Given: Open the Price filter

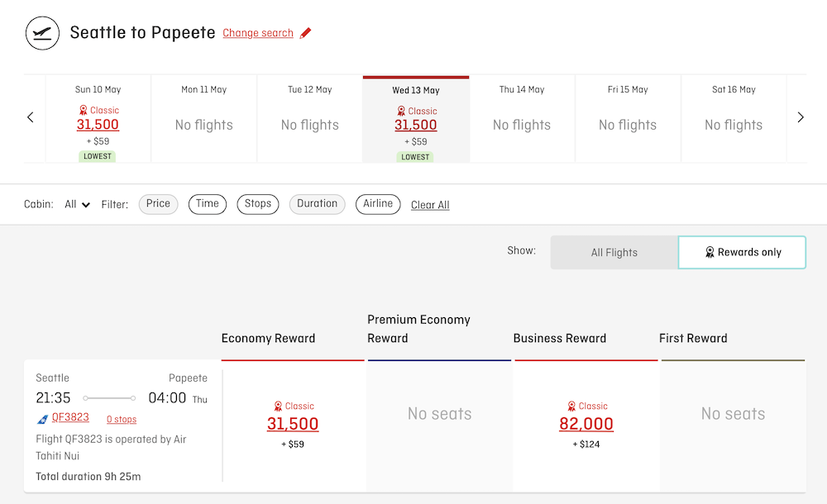Looking at the screenshot, I should pos(158,204).
